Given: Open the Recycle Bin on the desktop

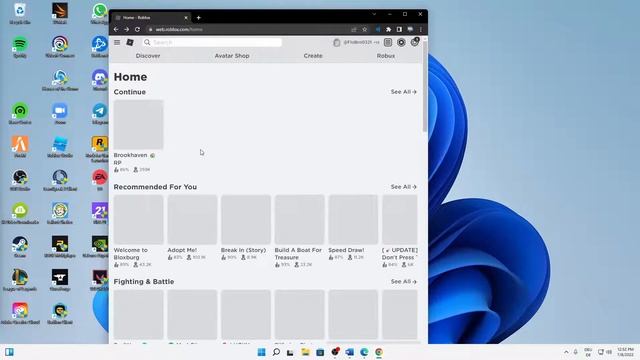Looking at the screenshot, I should (20, 13).
